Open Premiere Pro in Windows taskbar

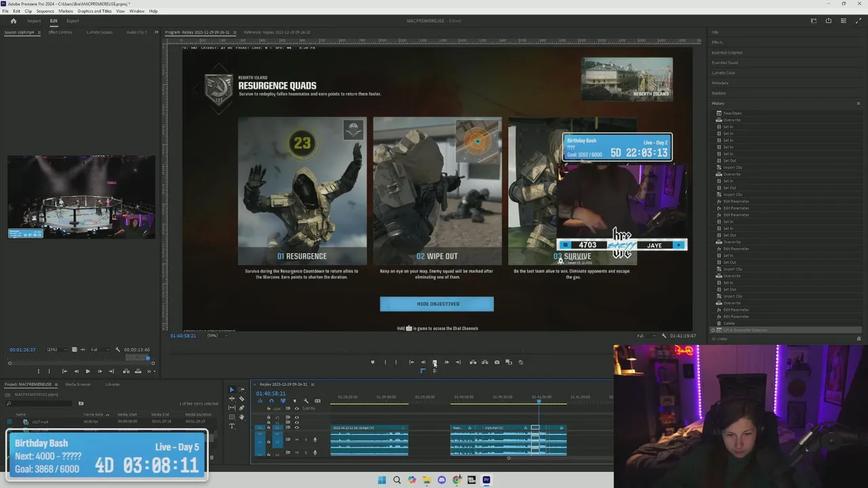[x=486, y=480]
